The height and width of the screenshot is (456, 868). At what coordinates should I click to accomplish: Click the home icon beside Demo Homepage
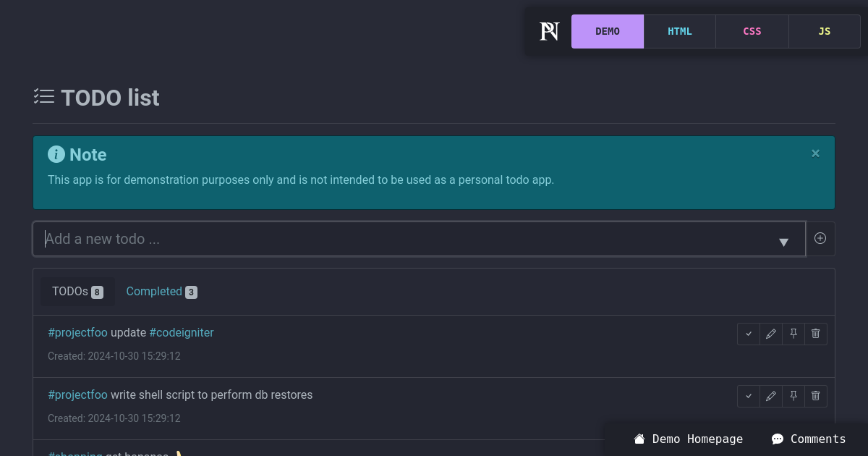(639, 439)
